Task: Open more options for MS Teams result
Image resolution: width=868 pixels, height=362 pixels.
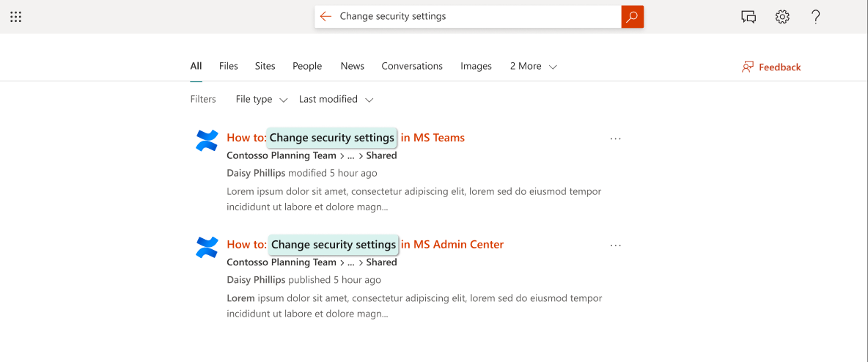Action: [x=615, y=138]
